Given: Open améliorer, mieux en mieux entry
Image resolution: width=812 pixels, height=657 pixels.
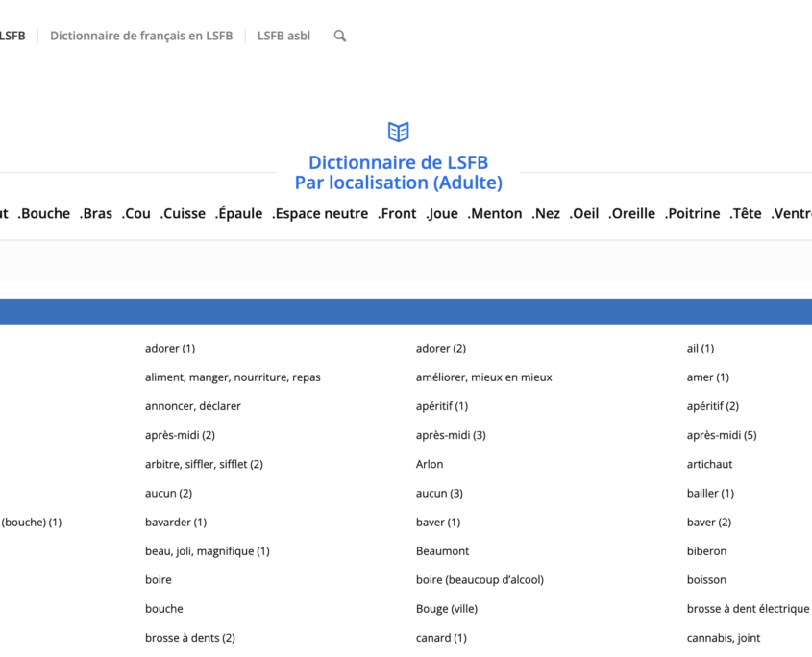Looking at the screenshot, I should 483,377.
